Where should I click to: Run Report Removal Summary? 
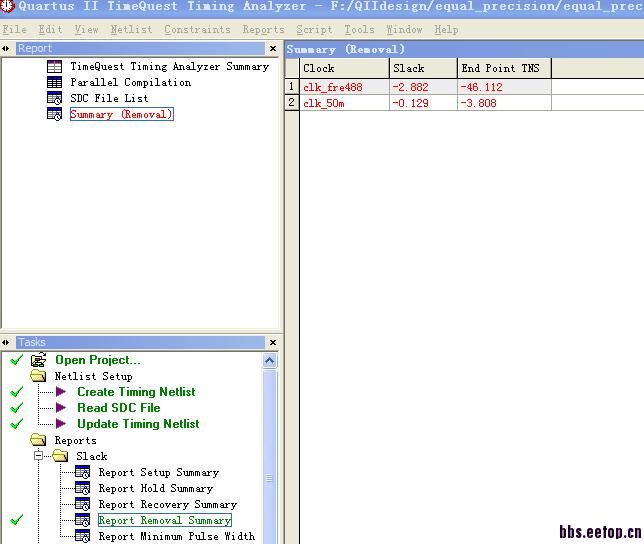pos(165,520)
